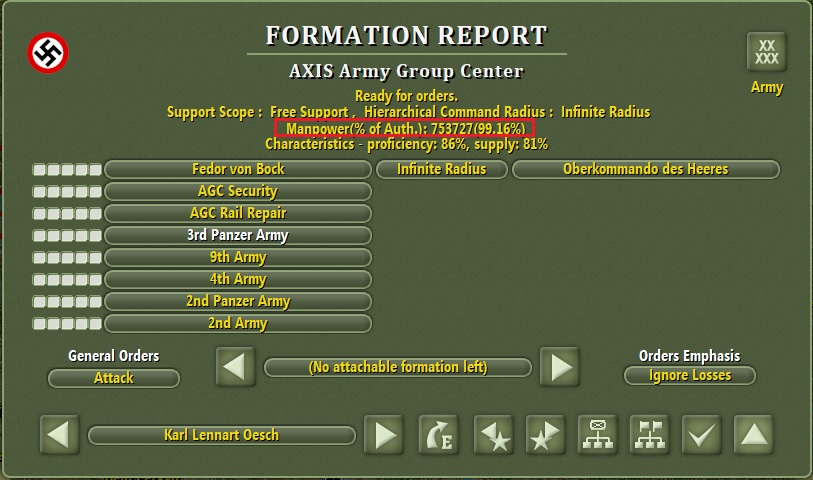Screen dimensions: 813x480
Task: Go to next attachable formation arrow
Action: pos(559,367)
